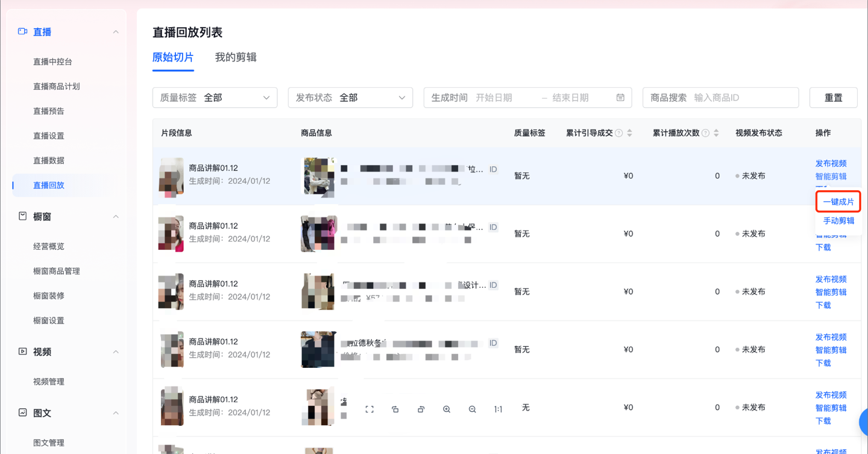Click the 重置 reset button
The width and height of the screenshot is (868, 454).
833,97
